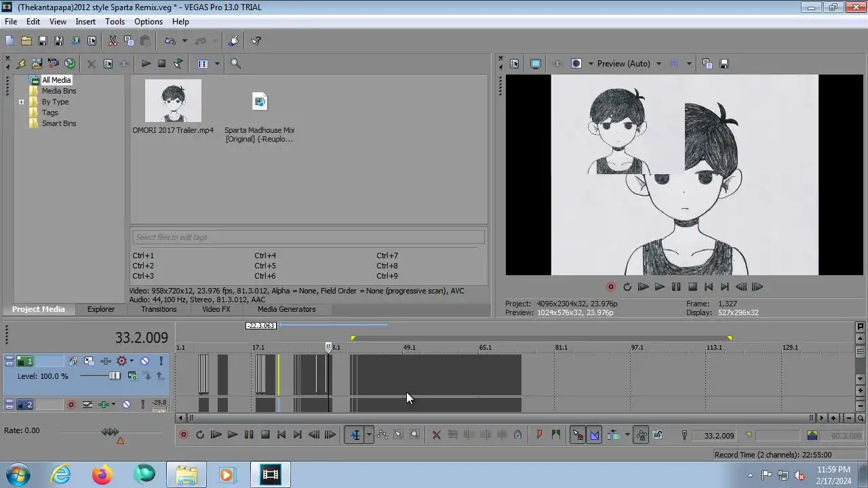
Task: Click the playback Rate scrub slider
Action: coord(110,432)
